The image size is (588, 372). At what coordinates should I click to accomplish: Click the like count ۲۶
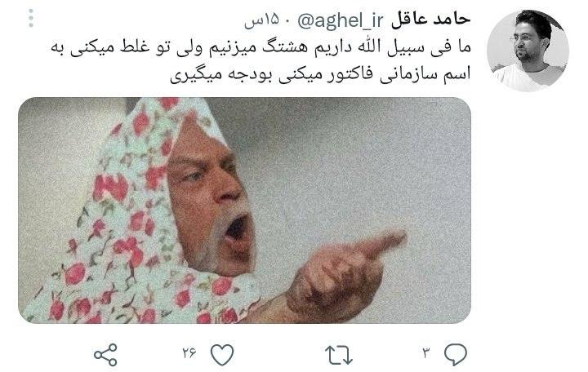click(x=189, y=353)
